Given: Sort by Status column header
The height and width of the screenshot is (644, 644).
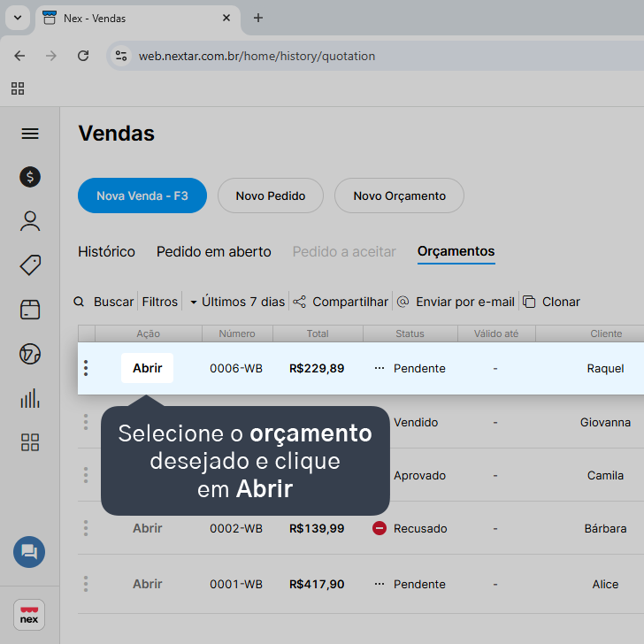Looking at the screenshot, I should [410, 333].
